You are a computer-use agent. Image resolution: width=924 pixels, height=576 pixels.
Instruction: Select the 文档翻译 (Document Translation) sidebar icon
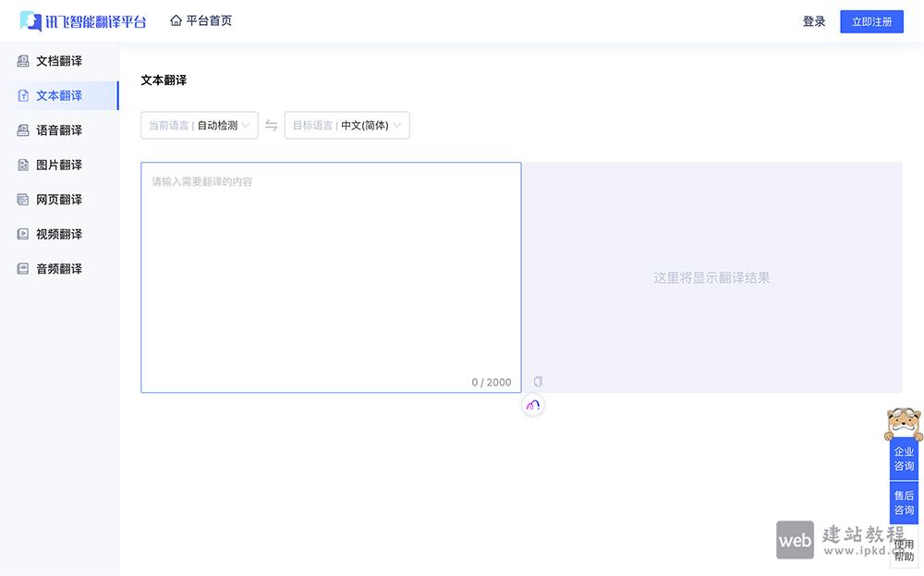[x=23, y=61]
